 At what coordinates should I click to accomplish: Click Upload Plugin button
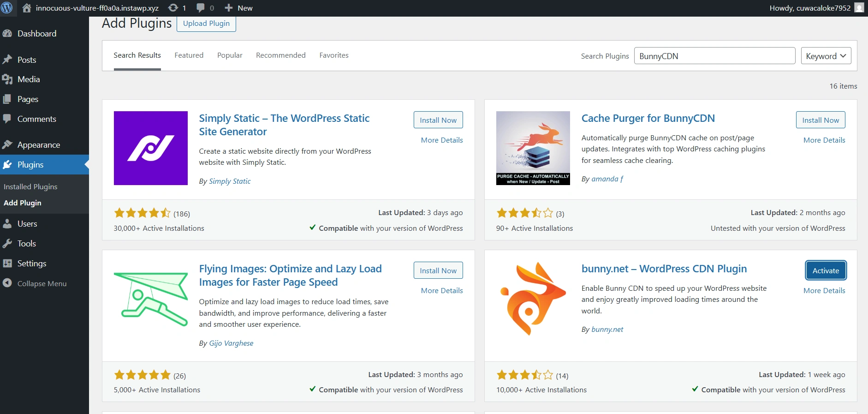click(x=206, y=24)
